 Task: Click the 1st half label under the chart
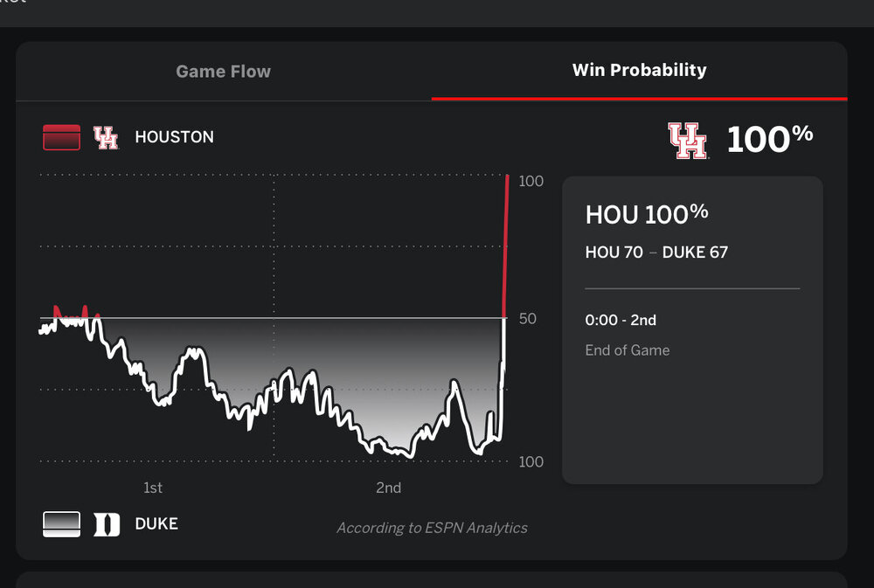click(152, 488)
